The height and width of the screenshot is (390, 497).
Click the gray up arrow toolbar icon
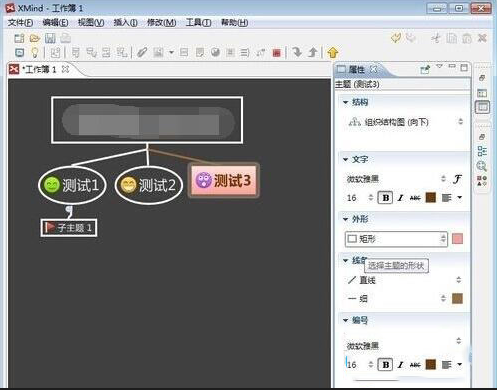(x=312, y=52)
